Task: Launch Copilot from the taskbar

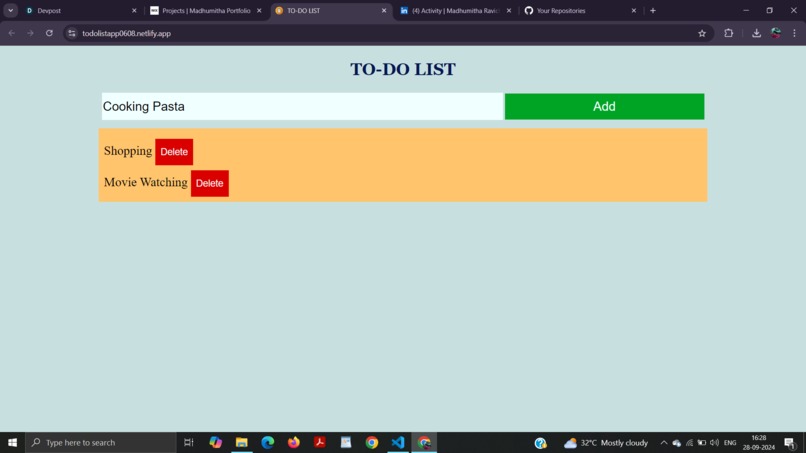Action: 215,442
